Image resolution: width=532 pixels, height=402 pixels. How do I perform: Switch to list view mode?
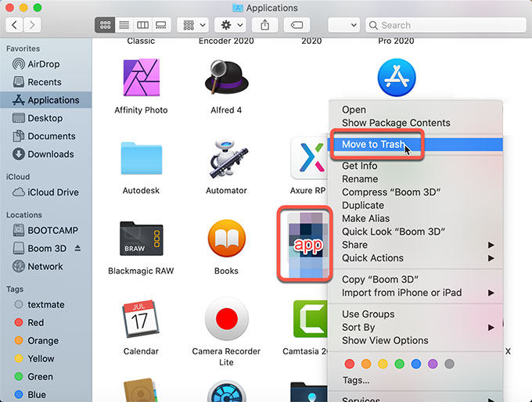[x=124, y=25]
